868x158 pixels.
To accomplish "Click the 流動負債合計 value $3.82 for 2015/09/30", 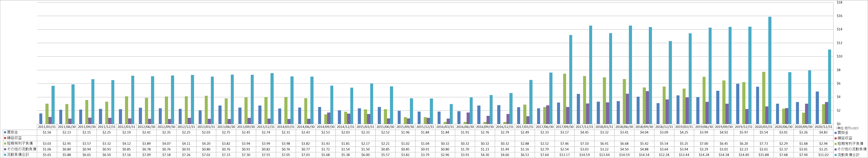I will [x=405, y=155].
